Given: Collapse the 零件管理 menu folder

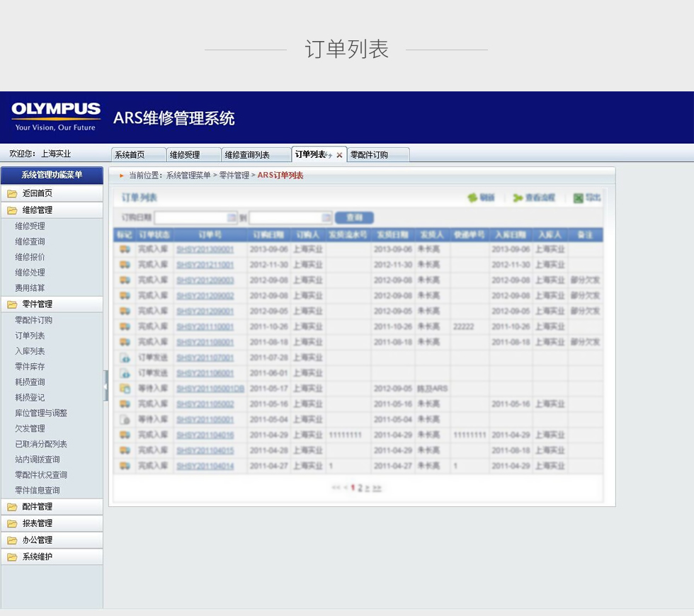Looking at the screenshot, I should (x=12, y=304).
